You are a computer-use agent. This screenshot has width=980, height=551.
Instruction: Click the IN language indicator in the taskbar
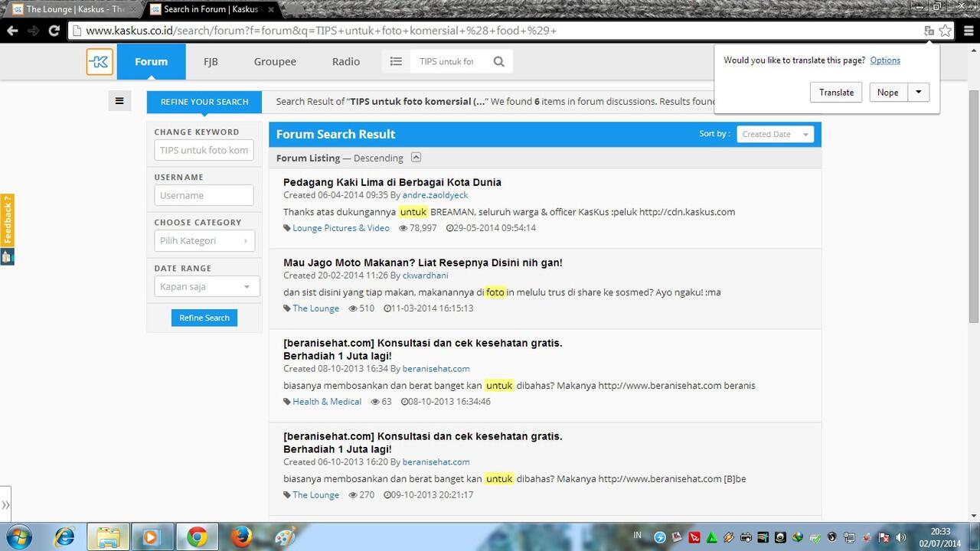(637, 536)
